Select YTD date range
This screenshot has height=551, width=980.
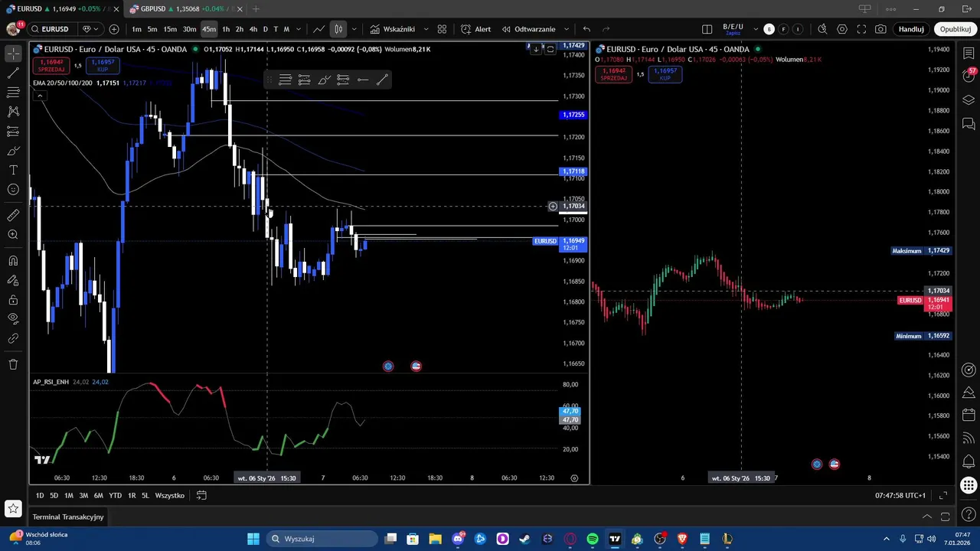coord(115,495)
